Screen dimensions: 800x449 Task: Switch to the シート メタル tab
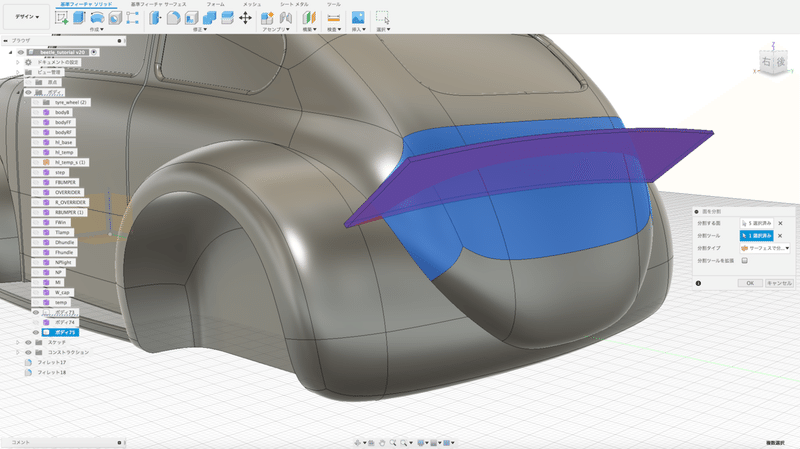click(294, 4)
